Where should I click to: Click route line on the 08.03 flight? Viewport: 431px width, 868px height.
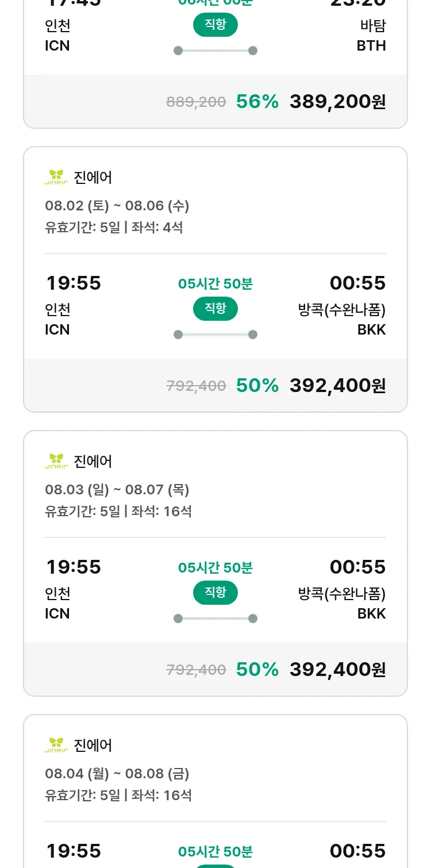(x=215, y=619)
